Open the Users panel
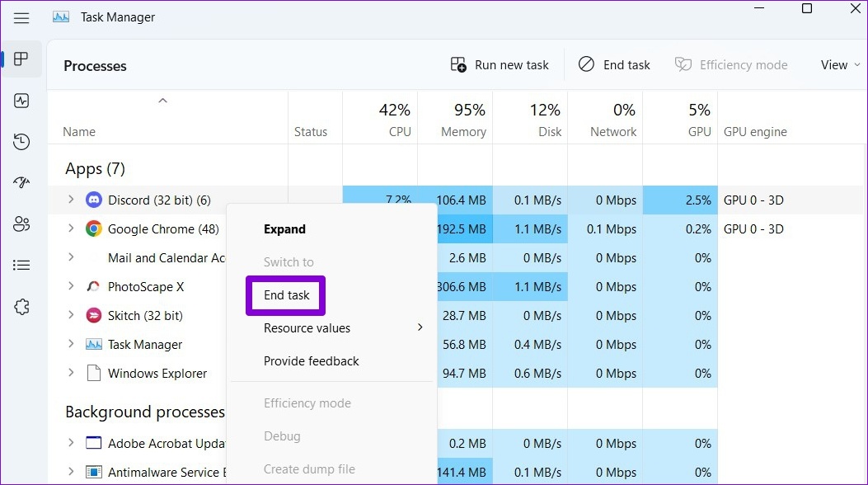 [x=21, y=224]
